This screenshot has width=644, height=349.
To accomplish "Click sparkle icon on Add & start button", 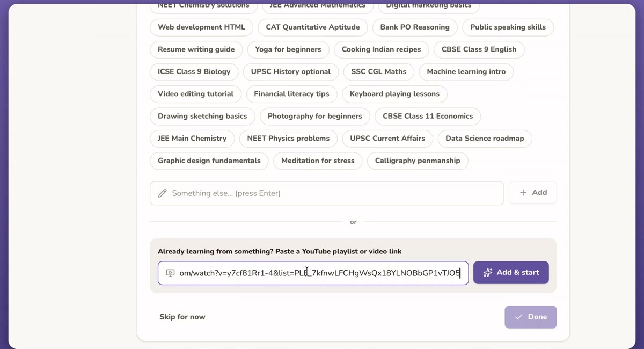I will point(488,273).
